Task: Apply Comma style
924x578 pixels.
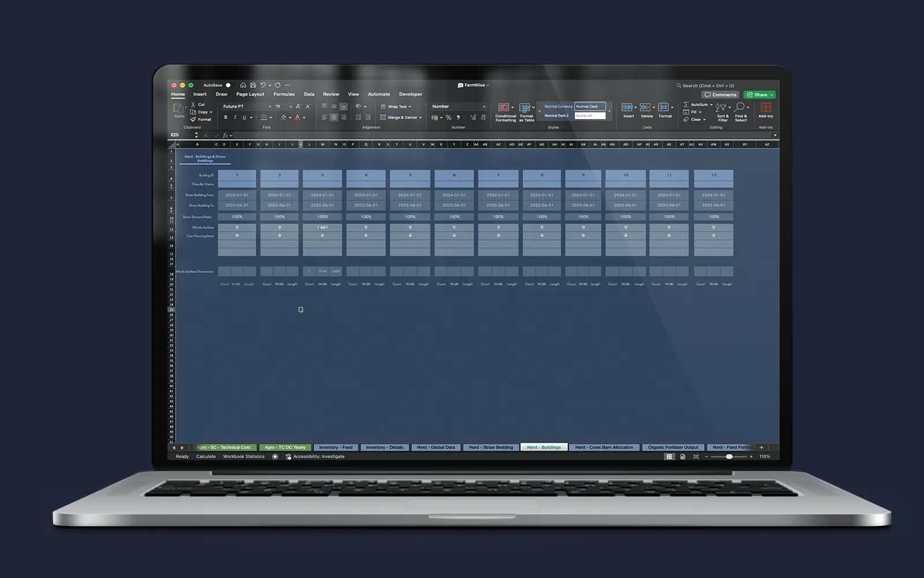Action: point(459,117)
